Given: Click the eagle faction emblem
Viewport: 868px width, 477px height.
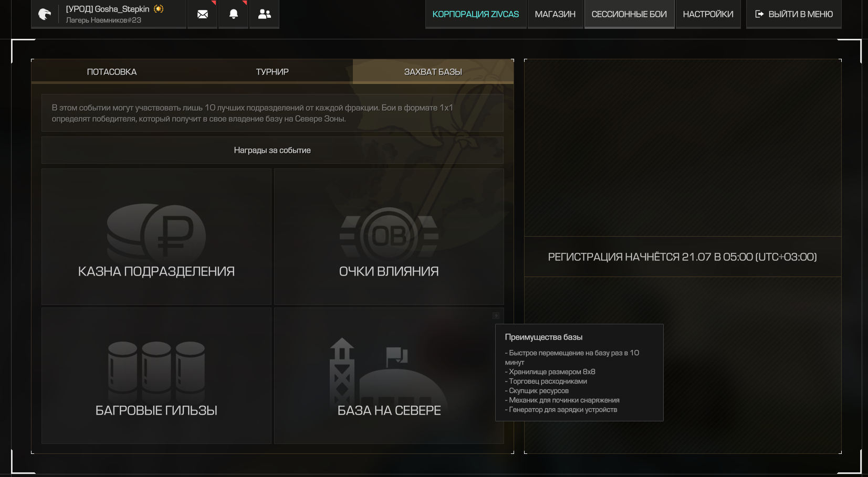Looking at the screenshot, I should click(45, 14).
